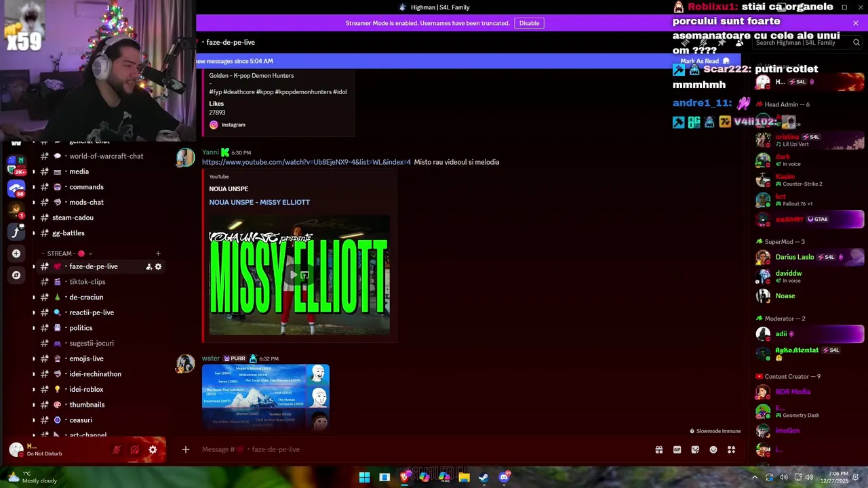The image size is (868, 488).
Task: Edit faze-de-pe-live channel settings gear
Action: (x=158, y=266)
